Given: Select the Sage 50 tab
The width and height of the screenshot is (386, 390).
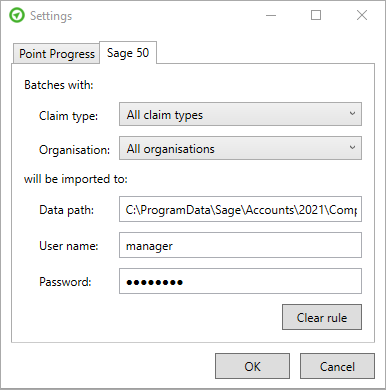Looking at the screenshot, I should [x=128, y=53].
